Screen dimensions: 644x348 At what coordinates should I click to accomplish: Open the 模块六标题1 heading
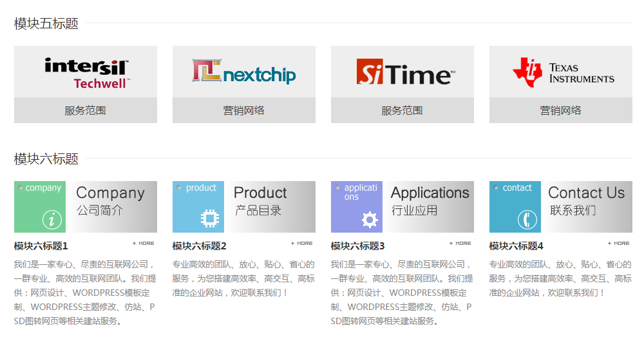[41, 246]
